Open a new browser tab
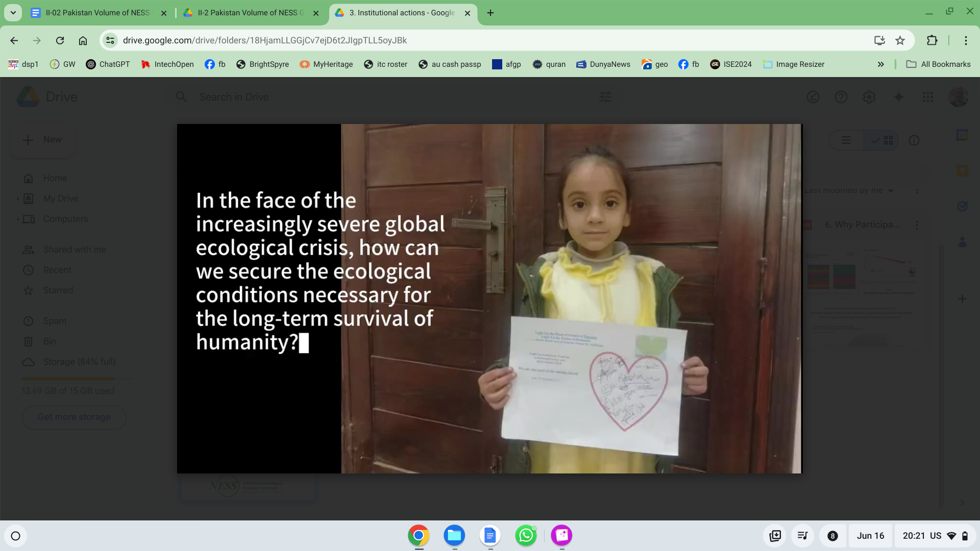This screenshot has width=980, height=551. click(491, 13)
